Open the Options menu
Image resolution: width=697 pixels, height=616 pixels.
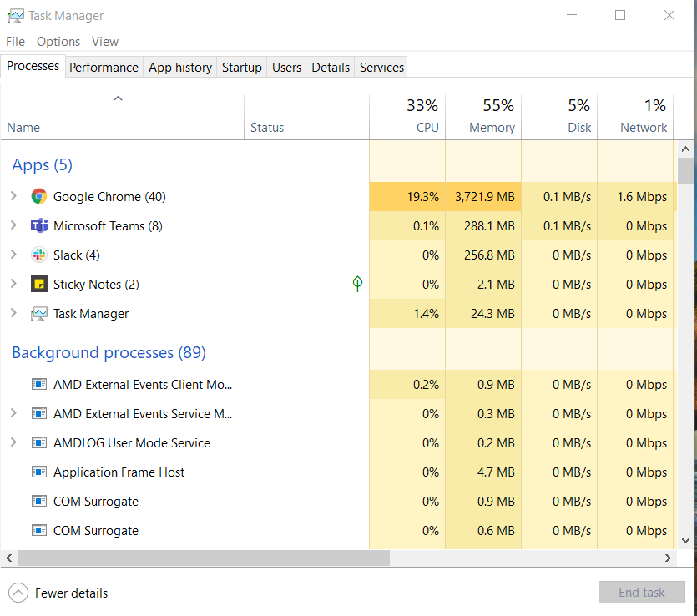(58, 42)
